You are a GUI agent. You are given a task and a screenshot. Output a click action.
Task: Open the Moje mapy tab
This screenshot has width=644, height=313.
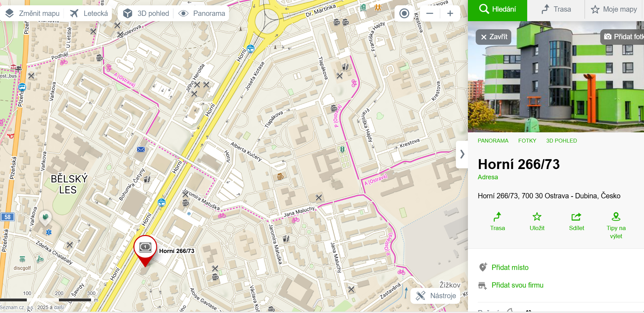pos(614,10)
